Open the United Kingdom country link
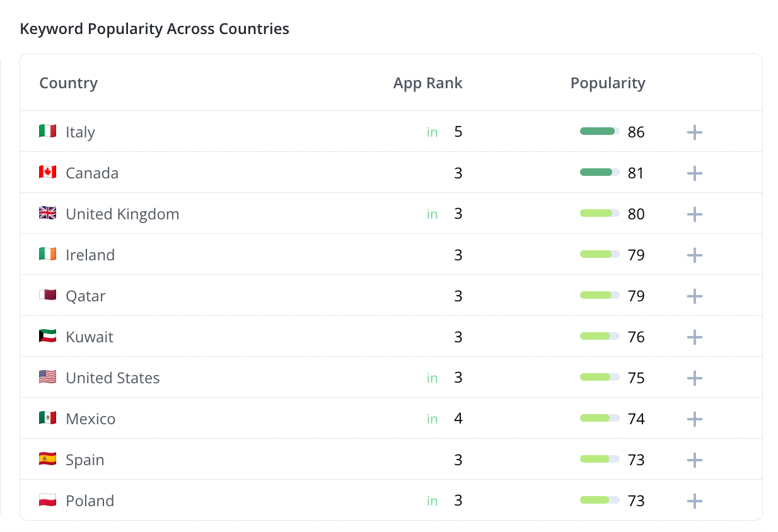Viewport: 778px width, 532px height. click(x=122, y=214)
